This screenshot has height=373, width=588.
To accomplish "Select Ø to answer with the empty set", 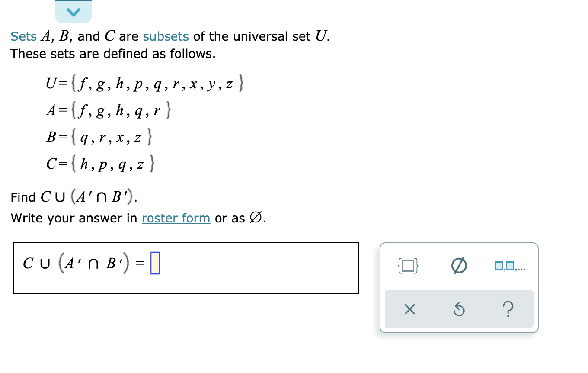I will (x=459, y=266).
